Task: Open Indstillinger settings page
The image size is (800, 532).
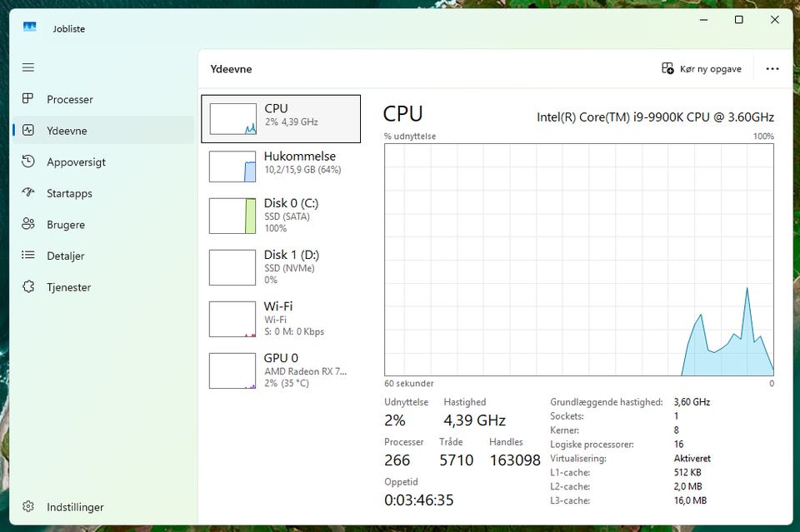Action: 103,507
